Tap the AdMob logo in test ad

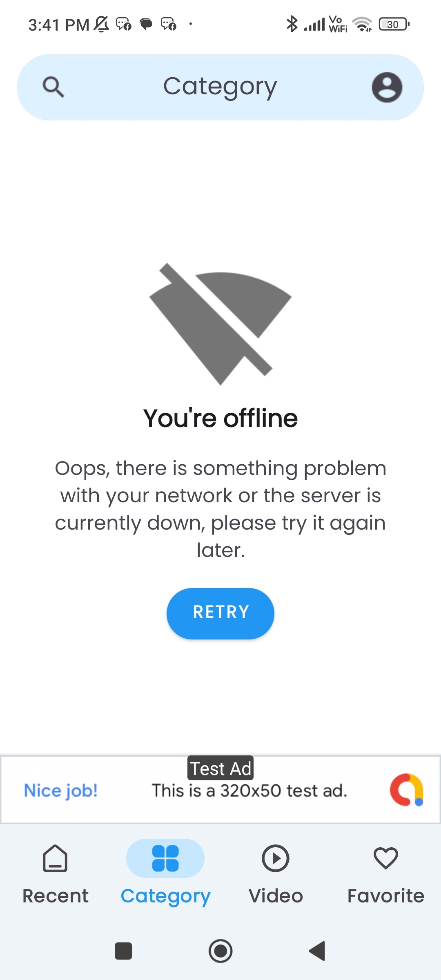[407, 790]
